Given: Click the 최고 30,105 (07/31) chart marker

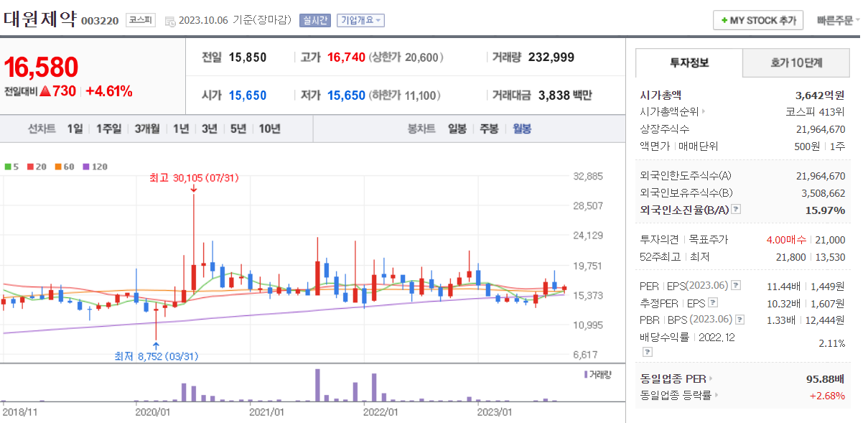Looking at the screenshot, I should tap(194, 177).
